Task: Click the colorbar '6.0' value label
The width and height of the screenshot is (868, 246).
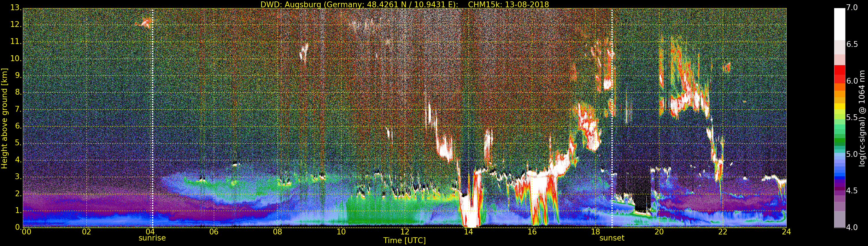Action: [x=852, y=81]
